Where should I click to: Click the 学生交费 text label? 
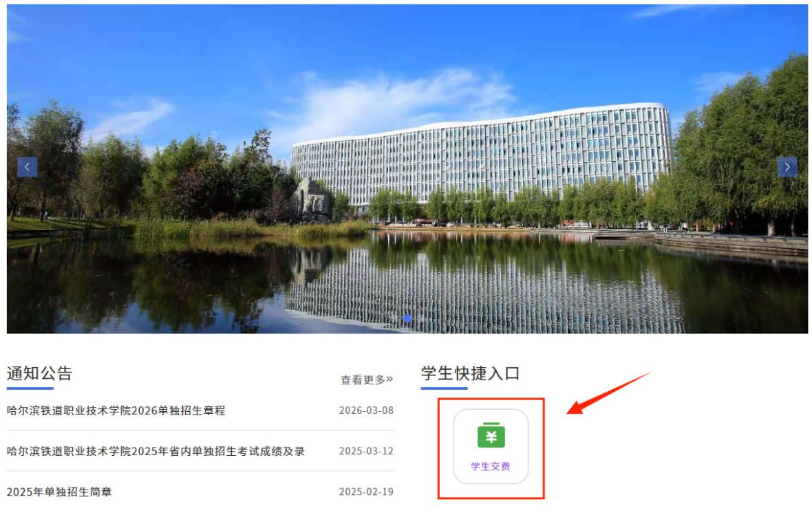click(491, 466)
